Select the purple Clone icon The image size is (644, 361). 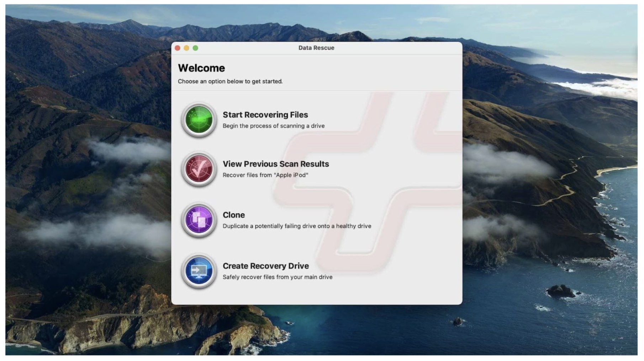[x=199, y=220]
